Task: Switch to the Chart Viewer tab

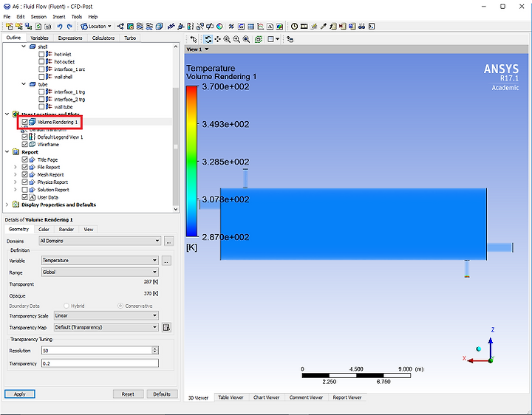Action: point(266,397)
